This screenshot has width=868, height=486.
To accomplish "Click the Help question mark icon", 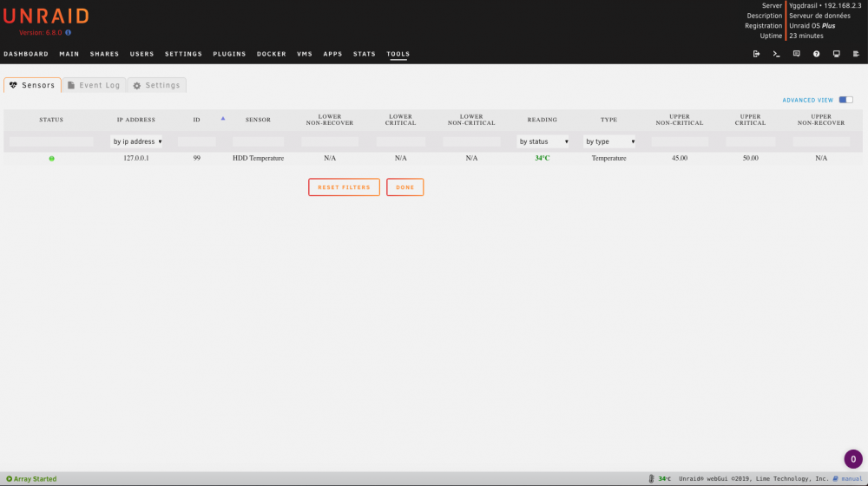I will coord(816,54).
